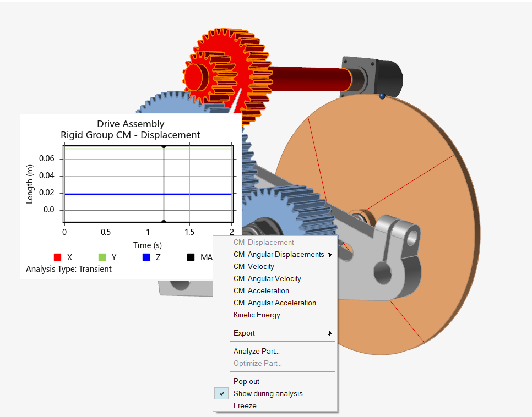This screenshot has width=532, height=417.
Task: Click red X legend swatch
Action: point(57,257)
